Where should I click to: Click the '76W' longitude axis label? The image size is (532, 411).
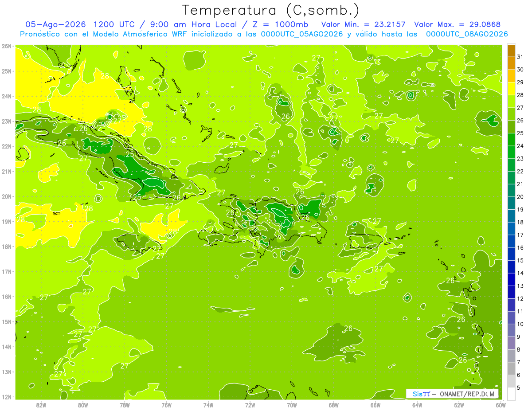(x=167, y=405)
